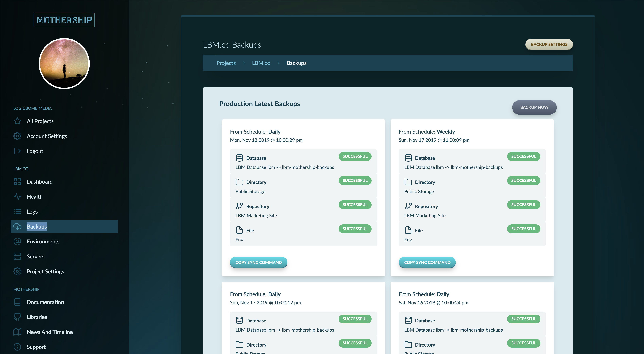Image resolution: width=644 pixels, height=354 pixels.
Task: Open LBM.co from the breadcrumb trail
Action: 261,63
